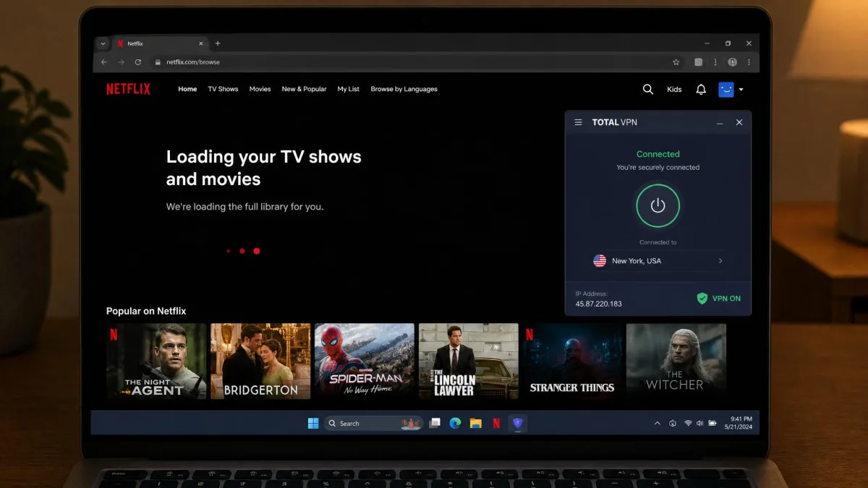Open Movies in Netflix nav
Viewport: 868px width, 488px height.
(260, 89)
